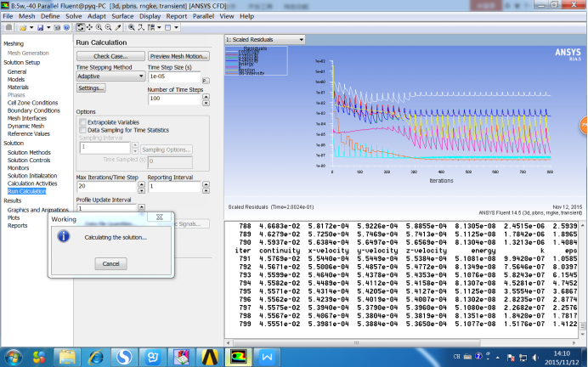
Task: Open Internet Explorer from the taskbar
Action: click(96, 357)
